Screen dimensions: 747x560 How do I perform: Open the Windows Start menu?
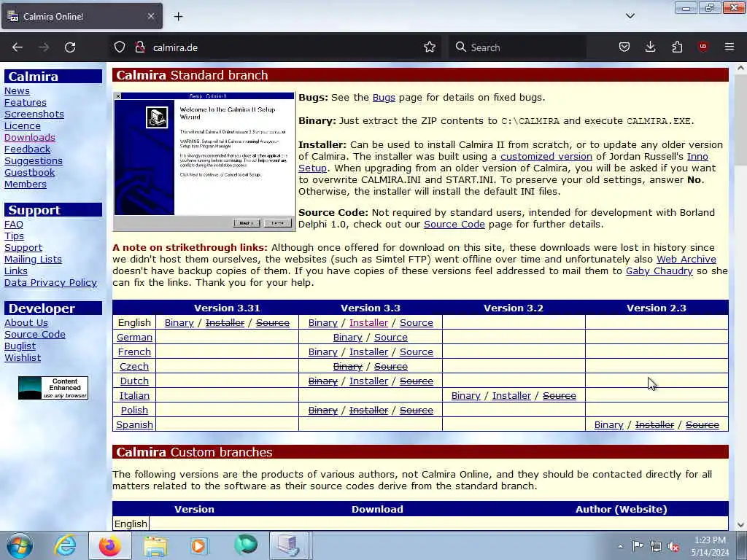coord(20,545)
